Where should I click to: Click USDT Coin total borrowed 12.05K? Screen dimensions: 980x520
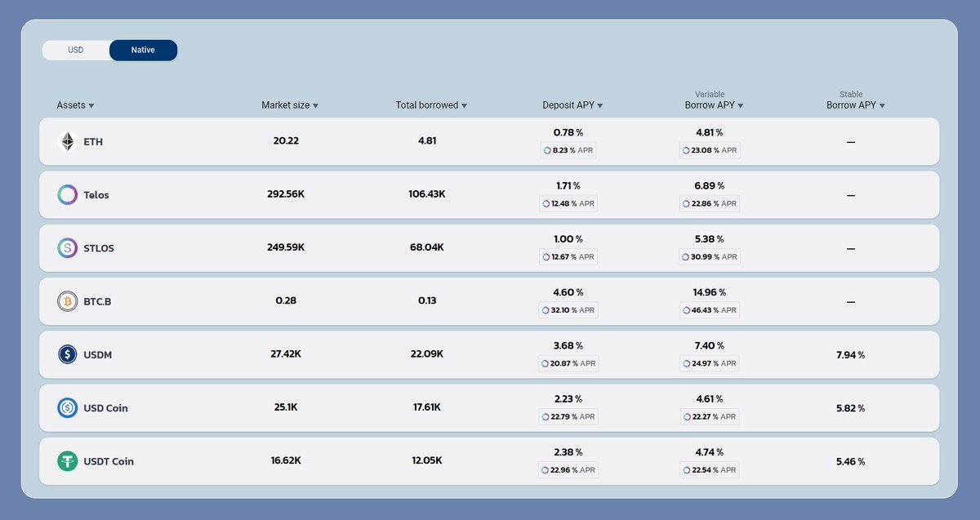tap(427, 460)
